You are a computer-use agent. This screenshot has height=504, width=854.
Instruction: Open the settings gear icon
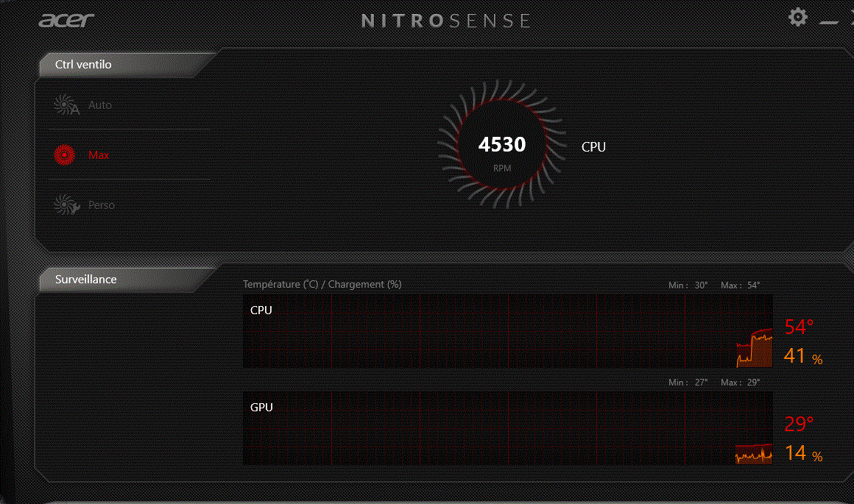point(798,17)
